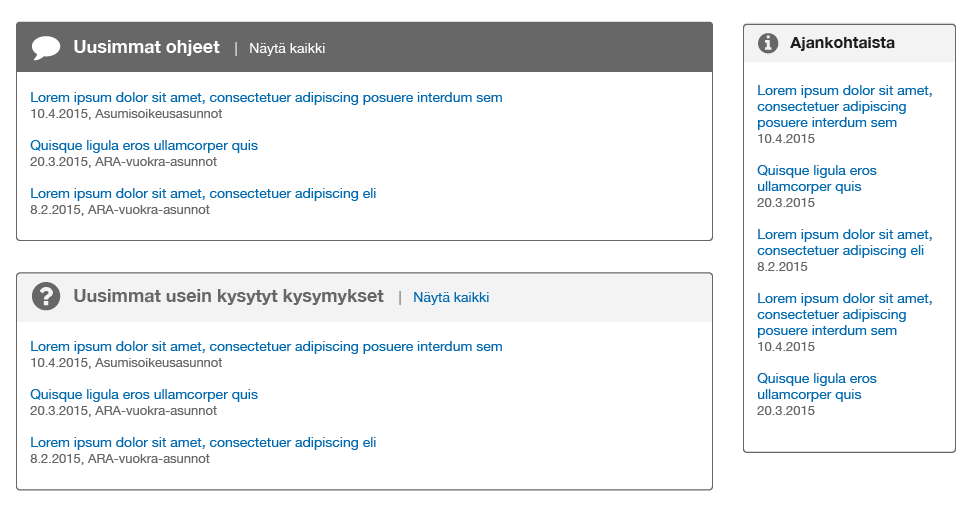This screenshot has height=527, width=972.
Task: Open first Quisque ligula eros link in Ajankohtaista
Action: [817, 179]
